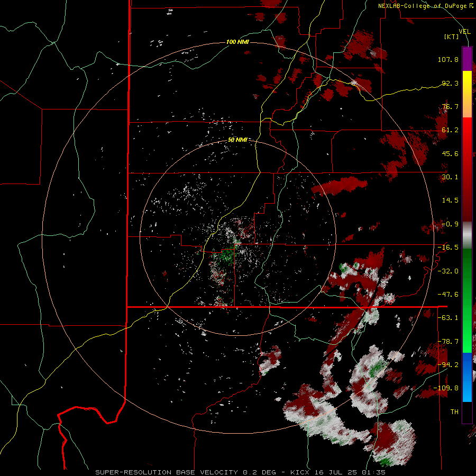Select the -63.1 legend value

pos(448,318)
